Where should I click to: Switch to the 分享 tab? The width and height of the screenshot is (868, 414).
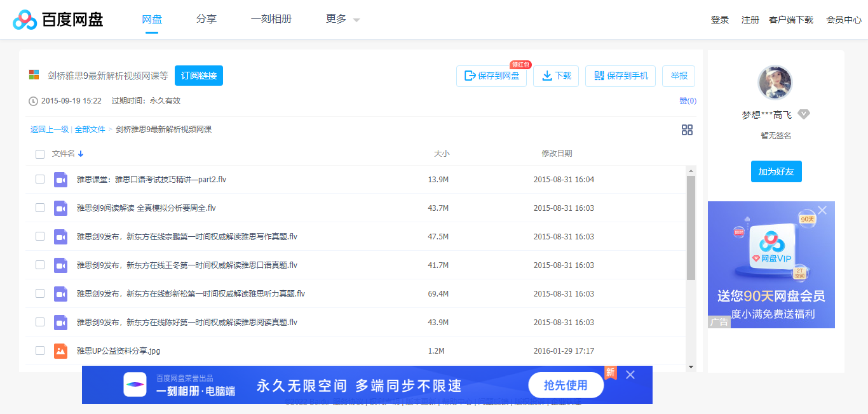[x=206, y=19]
